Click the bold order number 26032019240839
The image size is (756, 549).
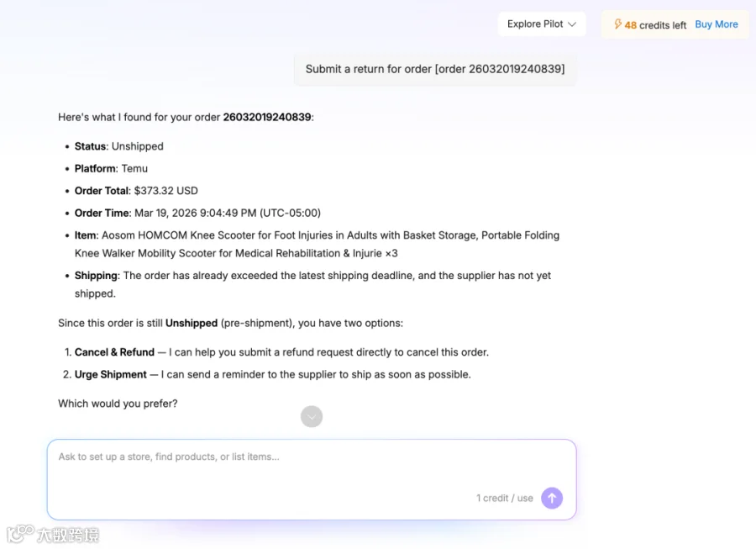point(266,117)
